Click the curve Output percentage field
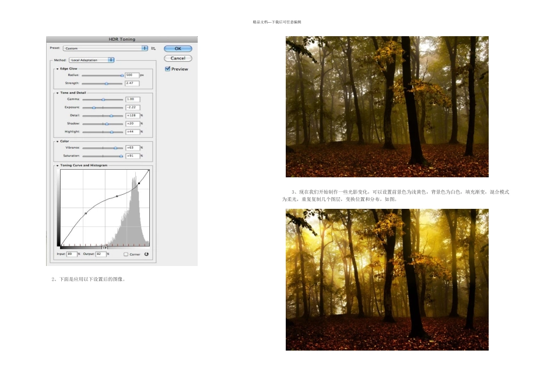Viewport: 554px width, 392px height. 101,254
